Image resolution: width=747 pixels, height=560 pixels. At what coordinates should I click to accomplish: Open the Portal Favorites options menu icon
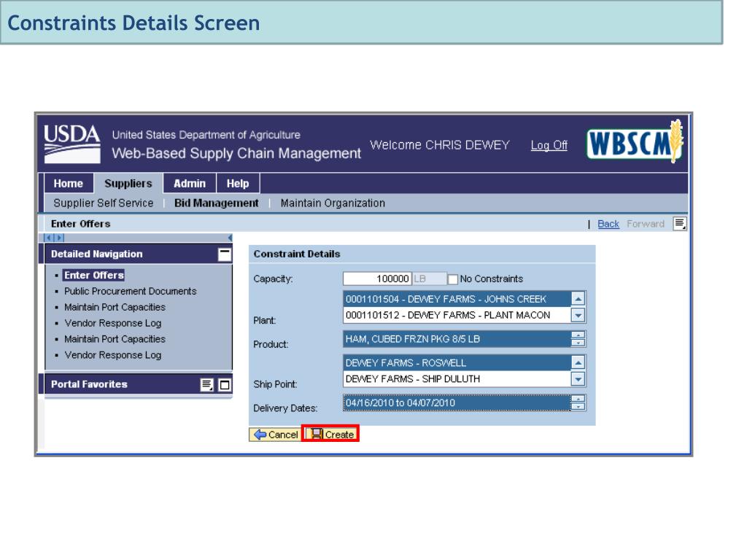pyautogui.click(x=206, y=385)
